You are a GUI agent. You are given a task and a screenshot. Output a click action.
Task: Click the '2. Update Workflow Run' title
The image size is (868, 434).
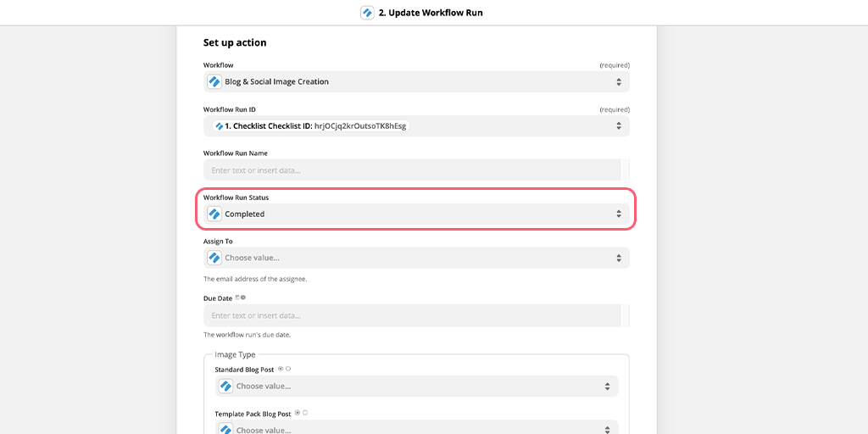pos(431,13)
